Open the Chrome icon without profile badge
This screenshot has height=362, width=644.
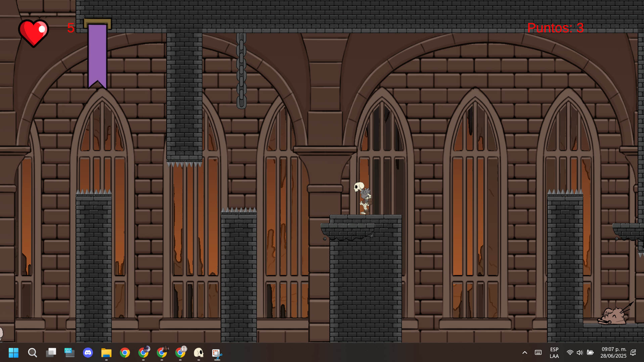pos(125,353)
